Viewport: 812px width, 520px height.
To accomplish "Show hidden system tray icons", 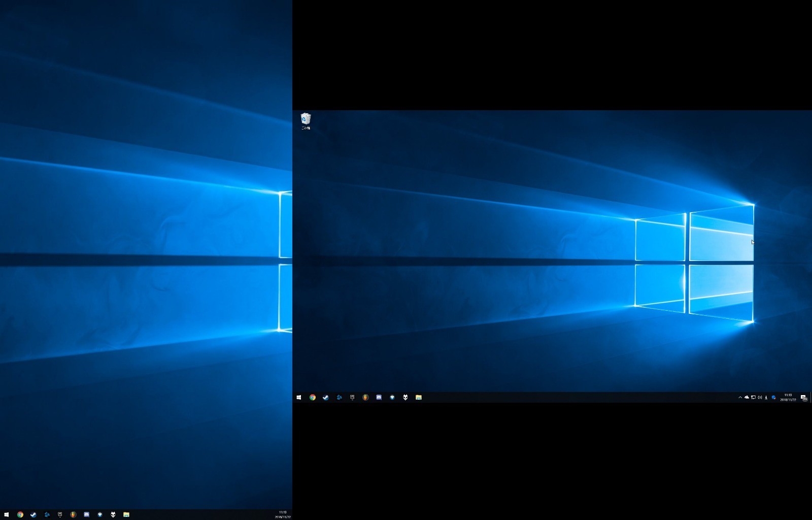I will 740,398.
